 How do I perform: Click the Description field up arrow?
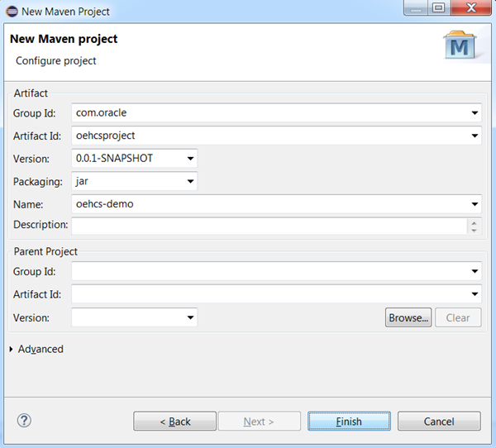pos(474,222)
